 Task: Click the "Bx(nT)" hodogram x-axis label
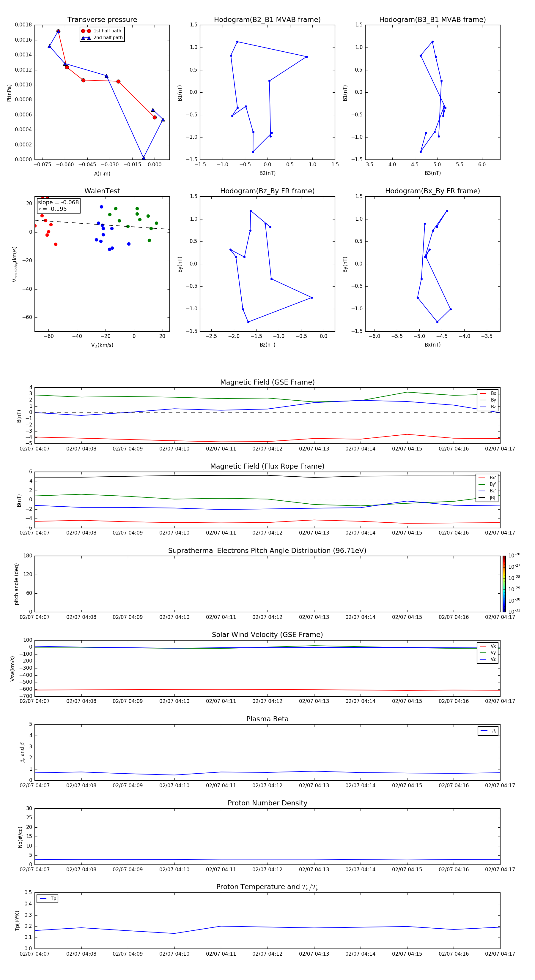point(432,345)
